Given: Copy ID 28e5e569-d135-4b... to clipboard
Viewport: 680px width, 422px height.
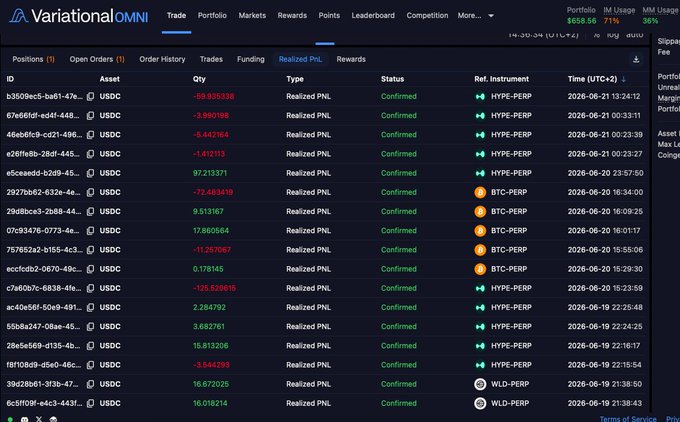Looking at the screenshot, I should 90,346.
